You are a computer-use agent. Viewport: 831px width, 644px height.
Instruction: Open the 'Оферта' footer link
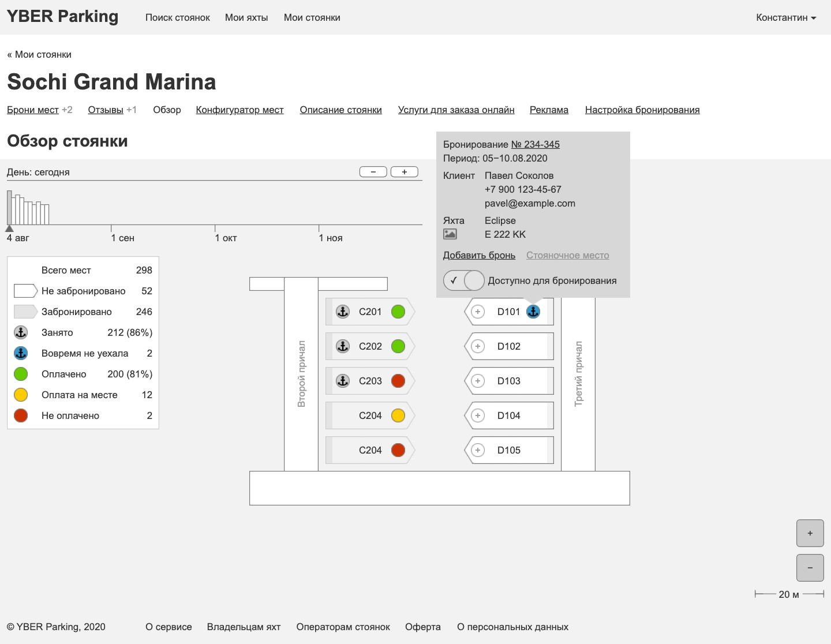(x=423, y=627)
